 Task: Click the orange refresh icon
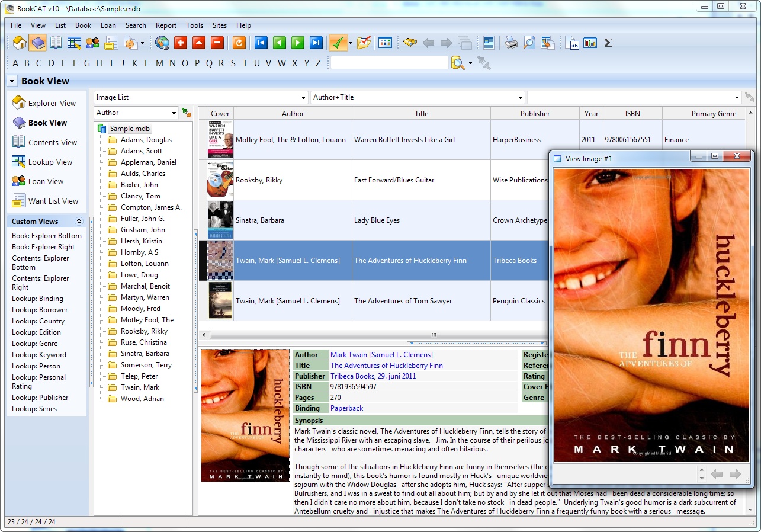tap(239, 43)
